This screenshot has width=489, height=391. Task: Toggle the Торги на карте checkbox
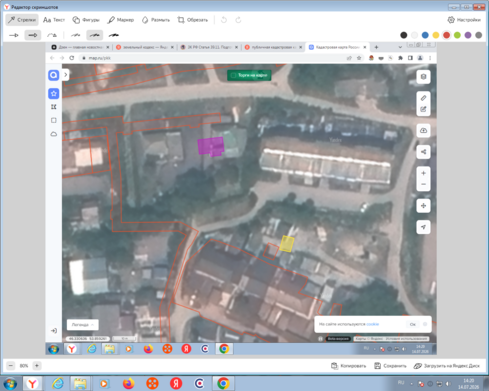pyautogui.click(x=233, y=75)
